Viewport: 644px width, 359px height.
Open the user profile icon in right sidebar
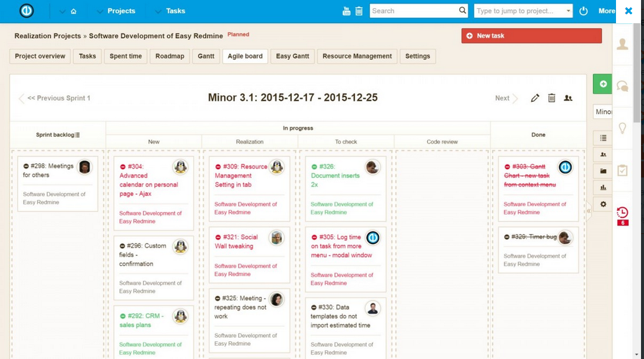pyautogui.click(x=622, y=44)
